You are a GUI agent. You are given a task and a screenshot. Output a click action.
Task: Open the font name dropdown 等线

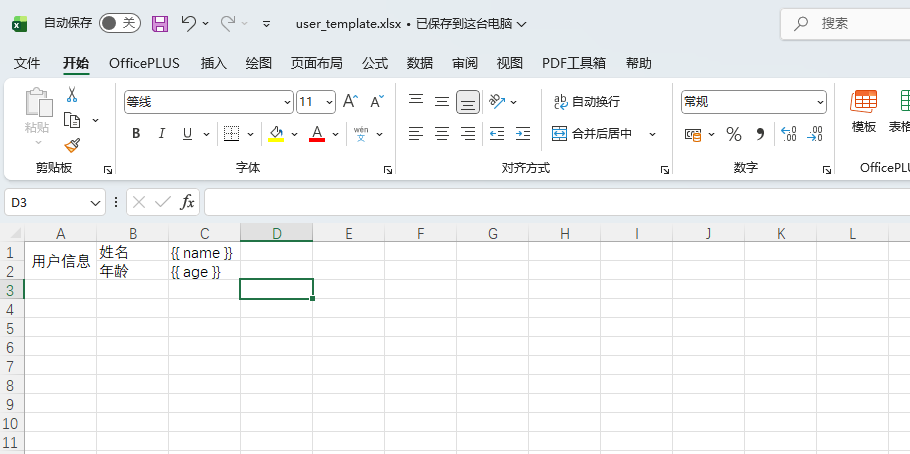pos(208,101)
